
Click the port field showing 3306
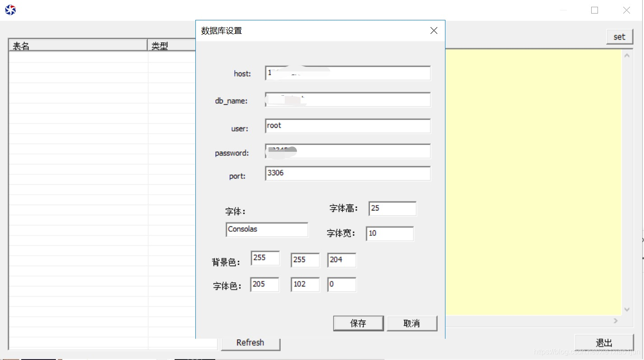click(x=347, y=173)
